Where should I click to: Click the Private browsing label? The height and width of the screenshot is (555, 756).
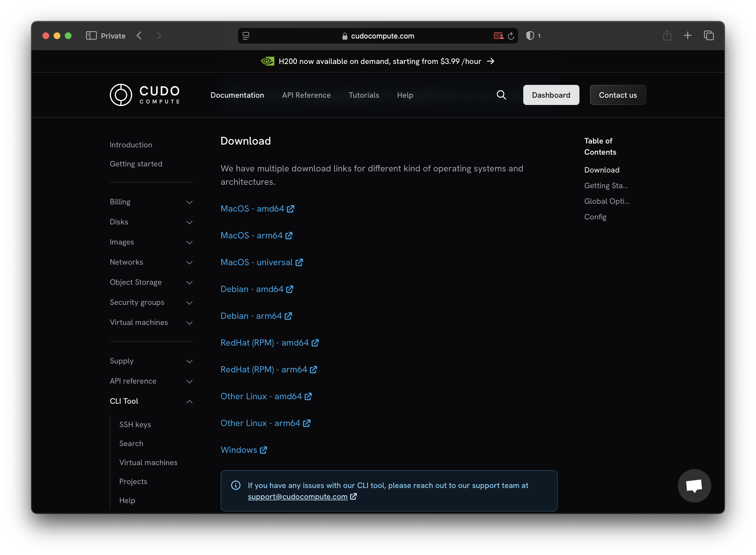tap(113, 36)
